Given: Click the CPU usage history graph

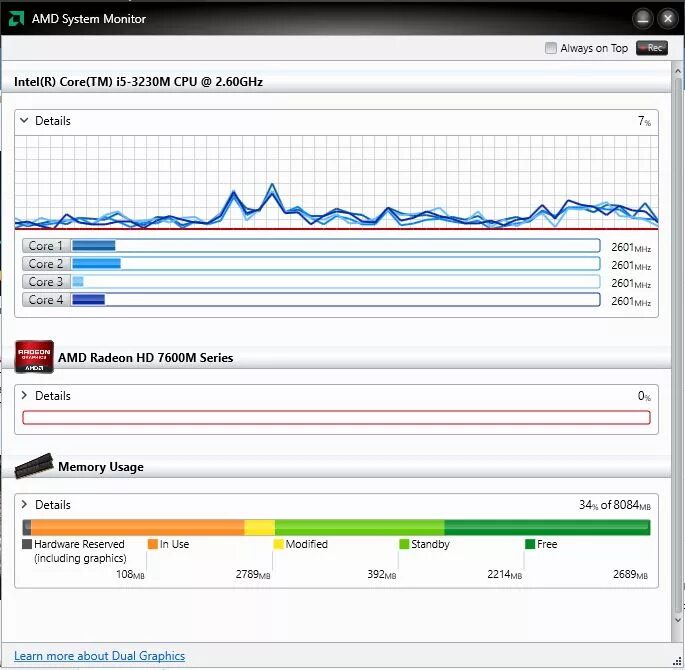Looking at the screenshot, I should point(336,182).
